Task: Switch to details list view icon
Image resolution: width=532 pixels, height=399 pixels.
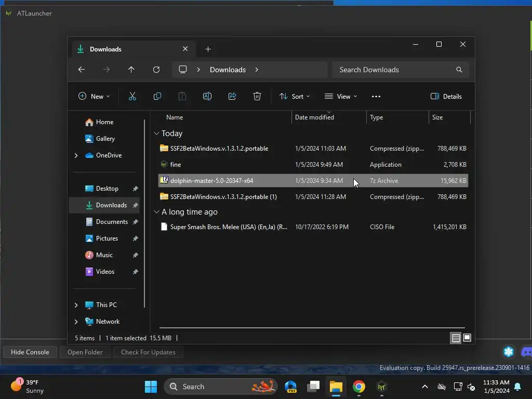Action: (x=456, y=338)
